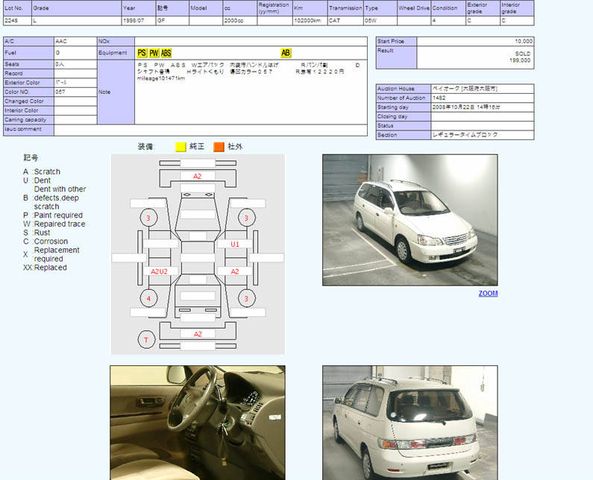This screenshot has width=593, height=480.
Task: Click the Color NO. label
Action: 29,92
